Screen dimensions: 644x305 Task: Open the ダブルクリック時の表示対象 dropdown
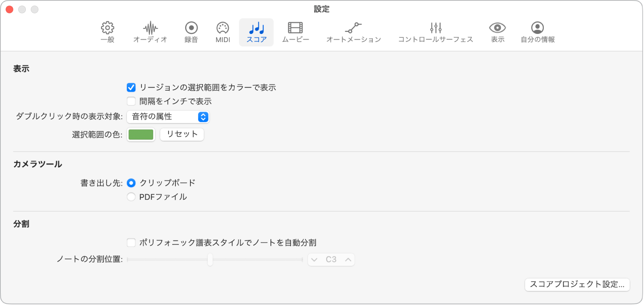[168, 117]
